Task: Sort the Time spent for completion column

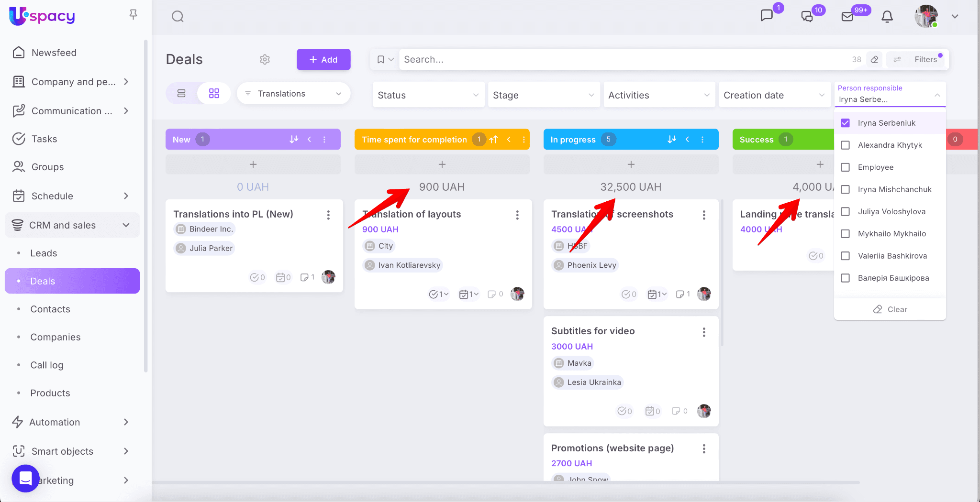Action: click(x=494, y=139)
